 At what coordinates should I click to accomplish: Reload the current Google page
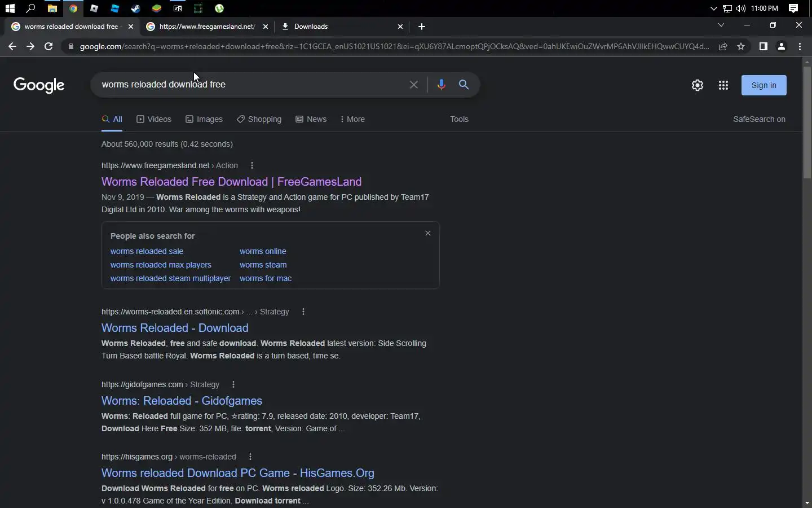click(48, 46)
